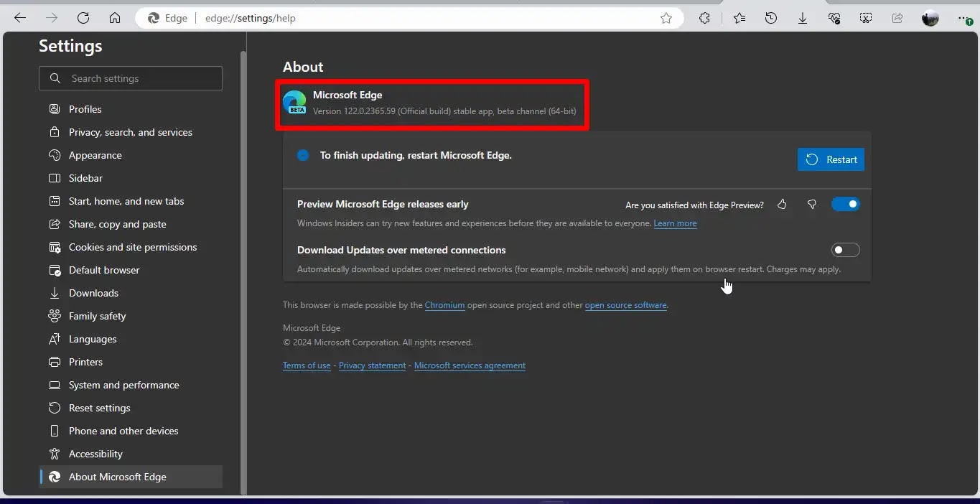Select Reset settings
Viewport: 980px width, 504px height.
[x=131, y=408]
